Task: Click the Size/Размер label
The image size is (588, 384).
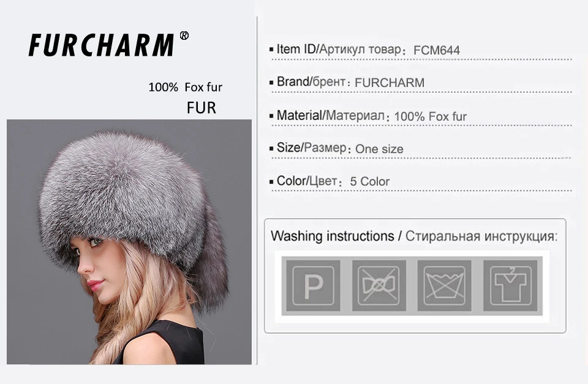Action: click(x=312, y=148)
